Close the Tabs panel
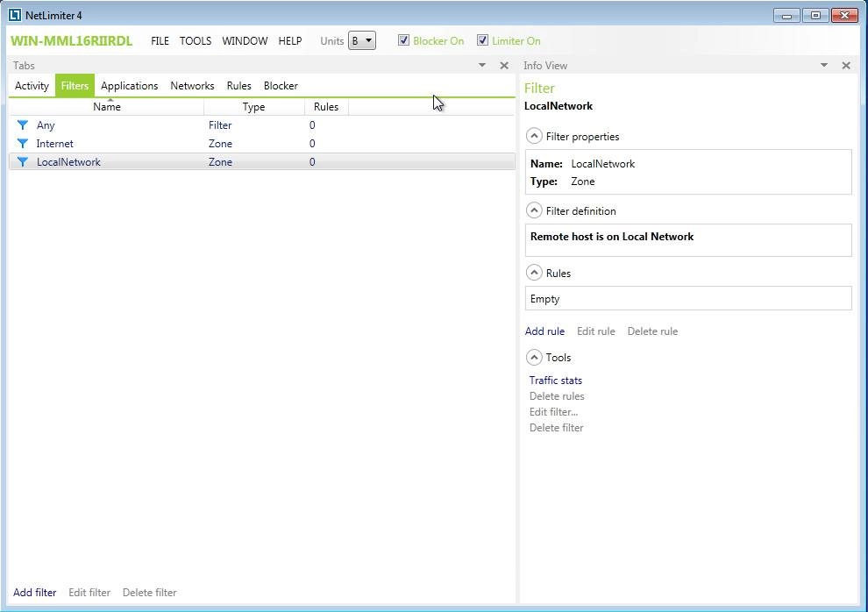Viewport: 868px width, 612px height. (504, 65)
